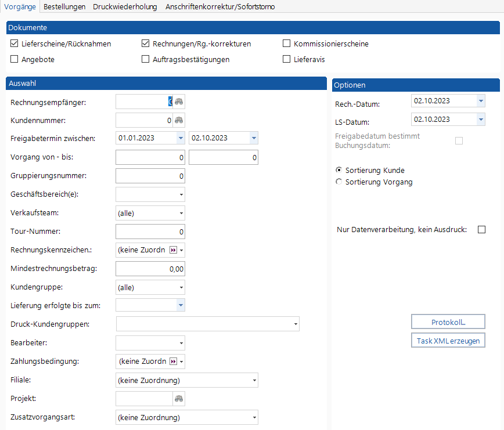Switch to Anschriftenkorrektur/Sofortstorno tab

[x=220, y=6]
